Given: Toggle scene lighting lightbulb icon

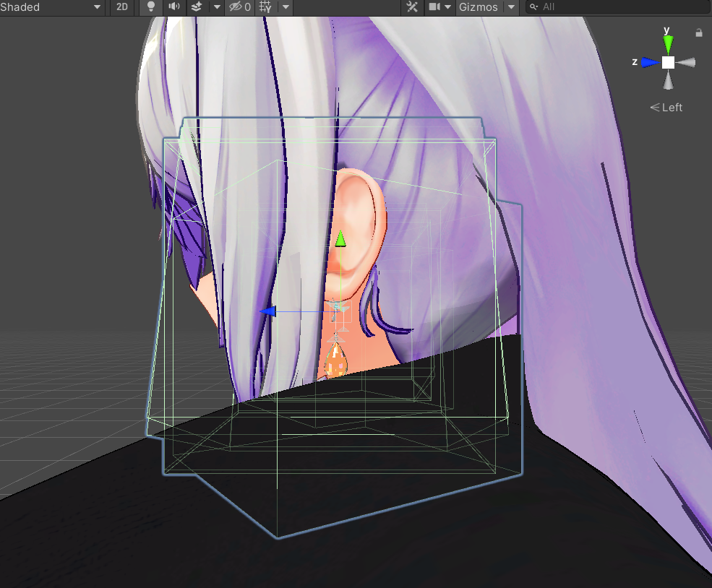Looking at the screenshot, I should pos(151,7).
